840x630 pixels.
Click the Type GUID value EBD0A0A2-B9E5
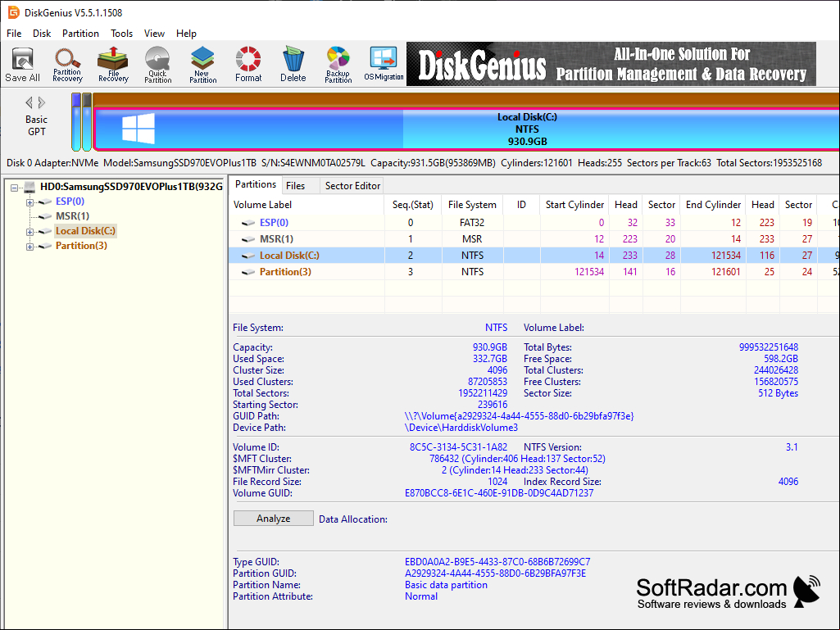point(497,562)
